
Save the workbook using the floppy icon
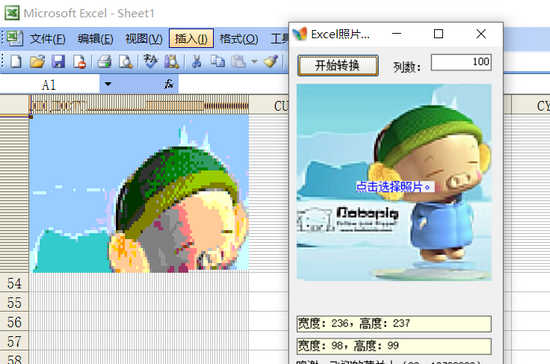[58, 62]
